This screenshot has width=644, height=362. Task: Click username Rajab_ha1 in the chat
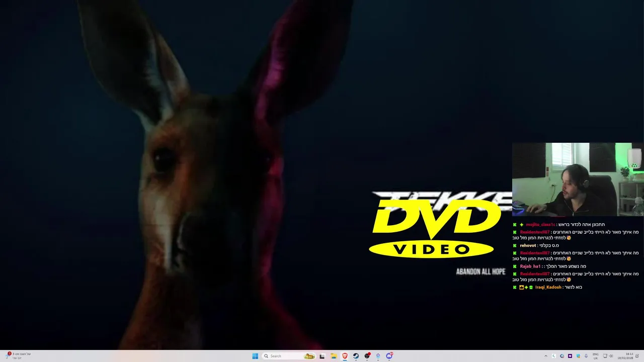[530, 266]
